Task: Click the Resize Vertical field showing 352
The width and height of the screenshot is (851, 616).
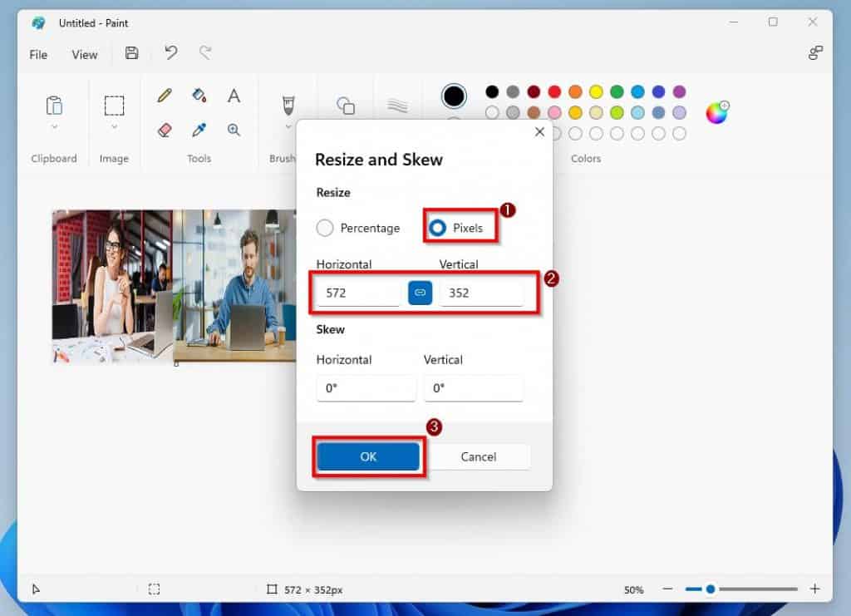Action: [482, 293]
